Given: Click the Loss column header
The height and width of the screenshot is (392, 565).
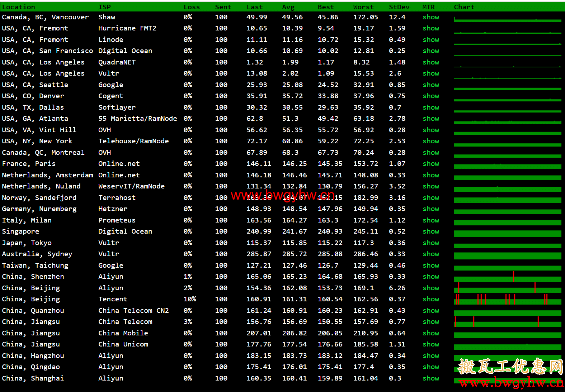Looking at the screenshot, I should point(192,7).
